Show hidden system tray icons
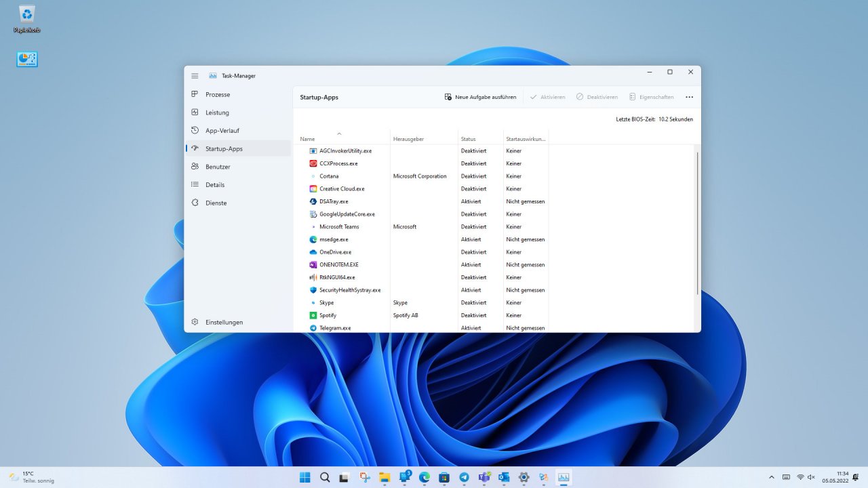This screenshot has height=488, width=868. 772,477
